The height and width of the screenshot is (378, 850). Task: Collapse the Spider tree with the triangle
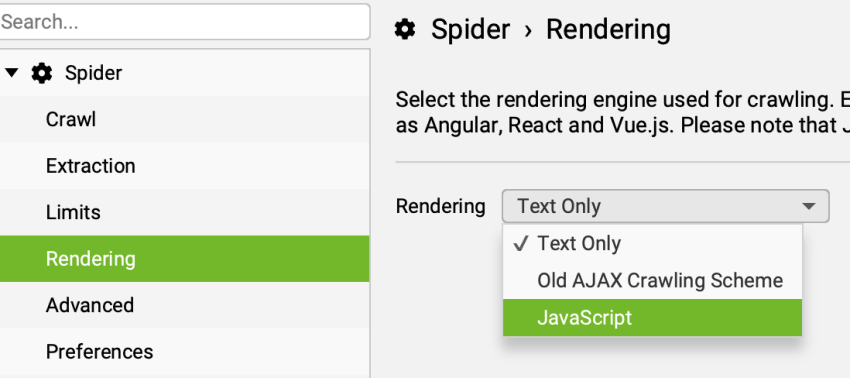pos(11,73)
